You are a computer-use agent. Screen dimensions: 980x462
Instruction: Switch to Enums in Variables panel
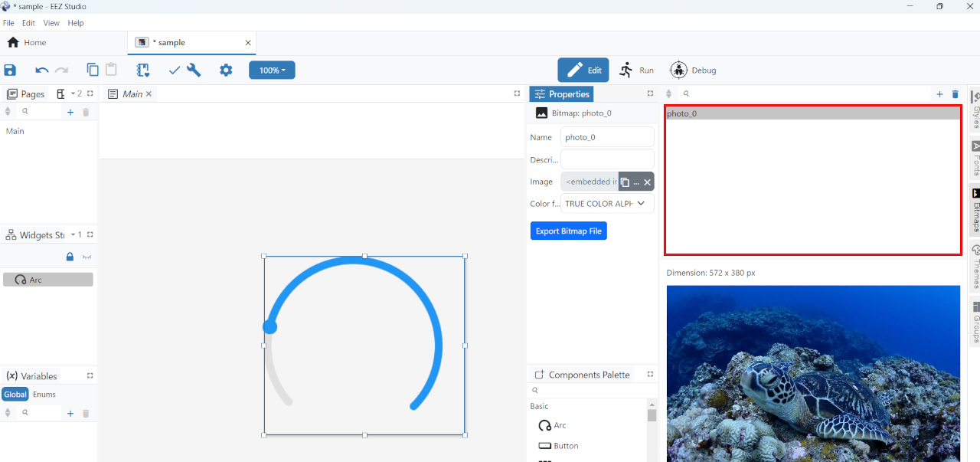44,395
